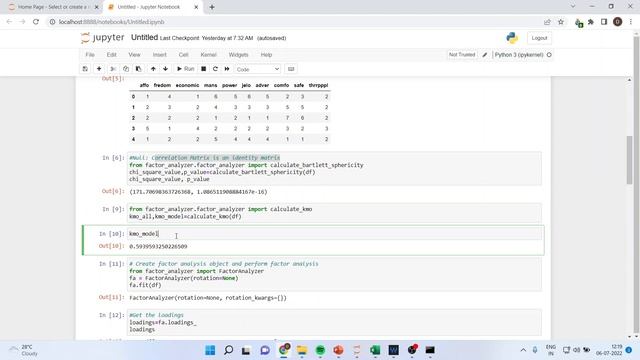The height and width of the screenshot is (360, 640).
Task: Click the kmo_model code cell In [10]
Action: [334, 234]
